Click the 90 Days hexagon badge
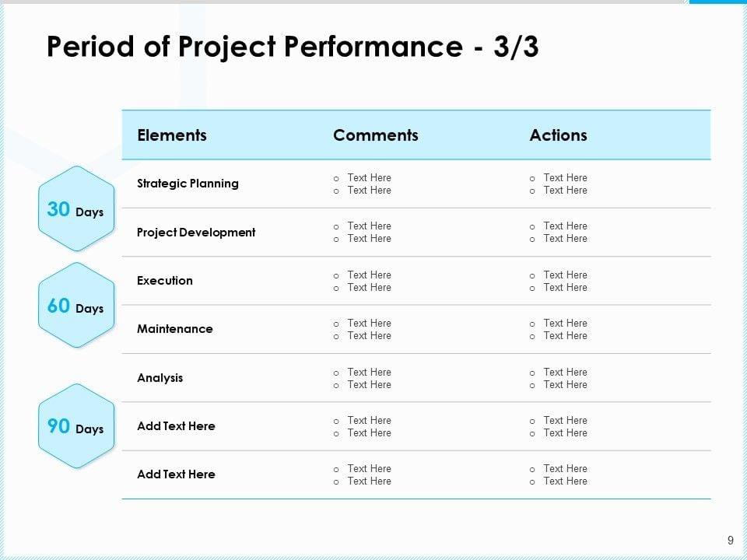The width and height of the screenshot is (747, 560). click(75, 427)
